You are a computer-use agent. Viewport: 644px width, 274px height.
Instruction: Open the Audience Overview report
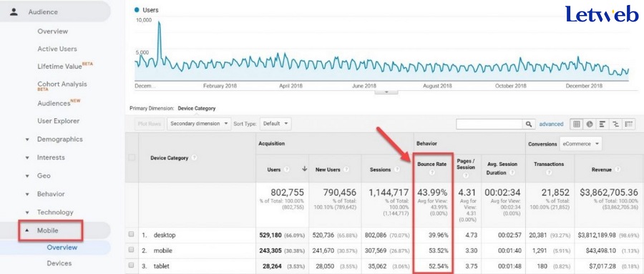click(52, 31)
